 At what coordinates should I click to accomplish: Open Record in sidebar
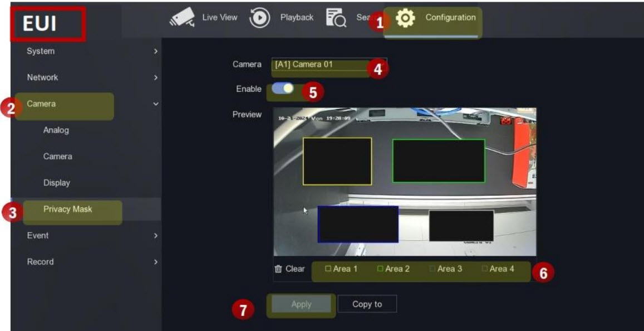coord(40,261)
